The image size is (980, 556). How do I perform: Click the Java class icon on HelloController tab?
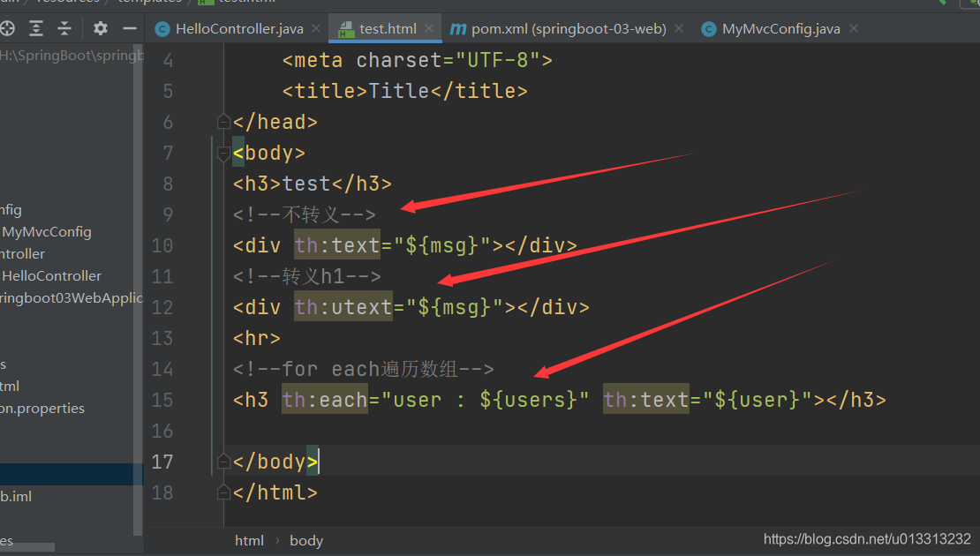(x=162, y=29)
